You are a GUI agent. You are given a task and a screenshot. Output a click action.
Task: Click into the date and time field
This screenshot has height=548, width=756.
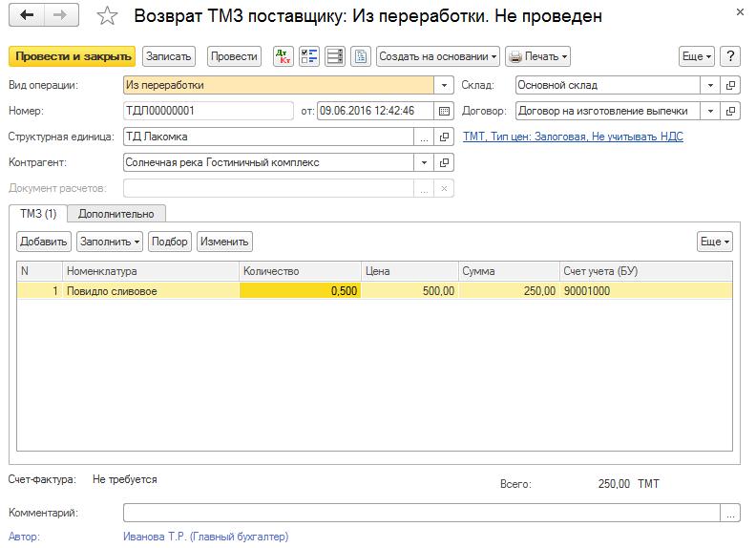pos(375,111)
